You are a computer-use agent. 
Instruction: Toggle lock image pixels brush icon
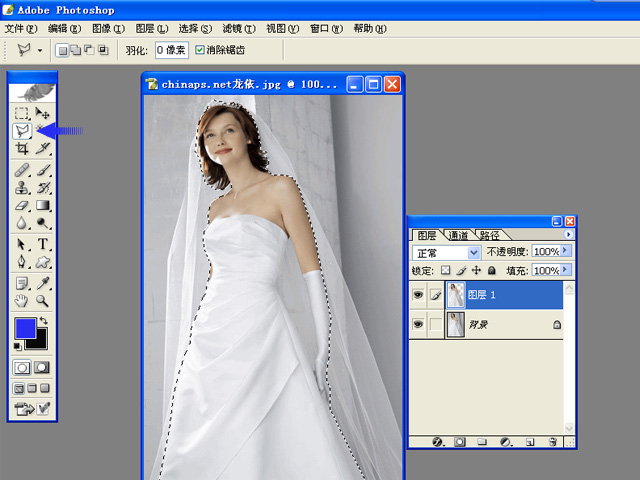461,270
